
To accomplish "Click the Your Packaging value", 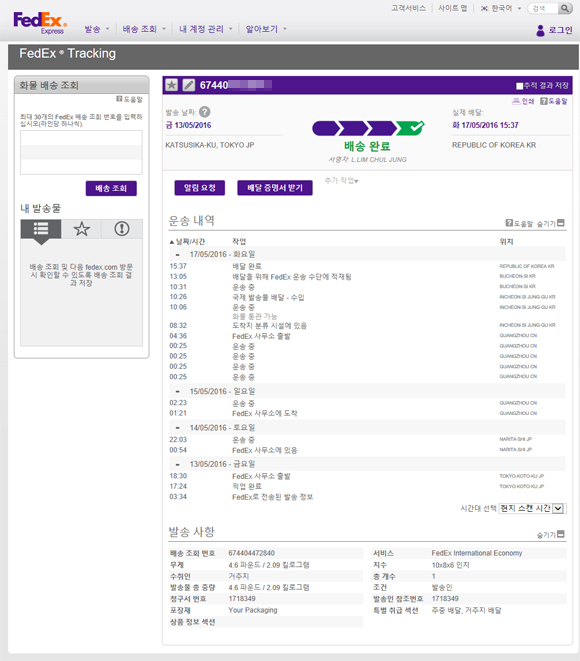I will 253,610.
